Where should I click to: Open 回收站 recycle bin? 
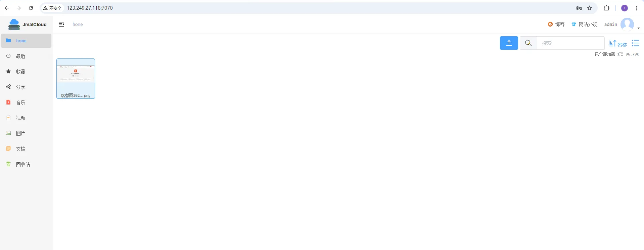click(26, 164)
